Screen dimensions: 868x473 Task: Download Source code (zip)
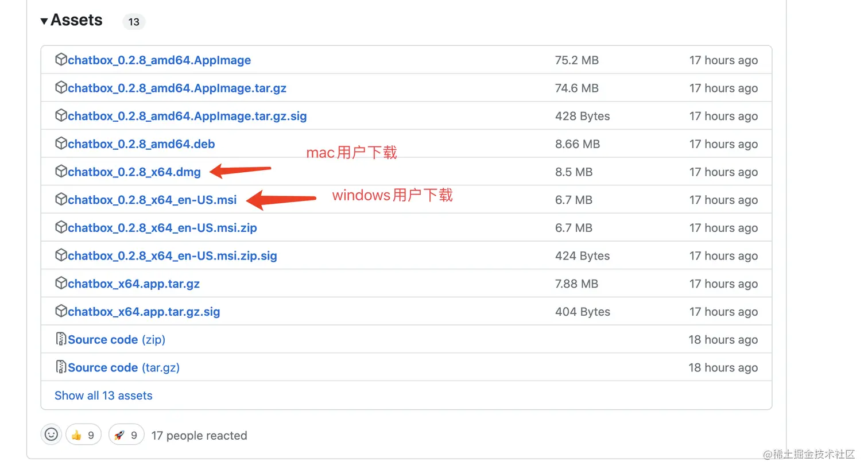[x=117, y=340]
